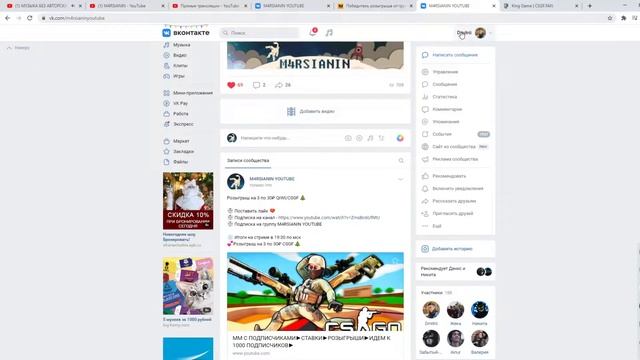Attach a video using composer video icon
Screen dimensions: 640x360
pyautogui.click(x=359, y=138)
